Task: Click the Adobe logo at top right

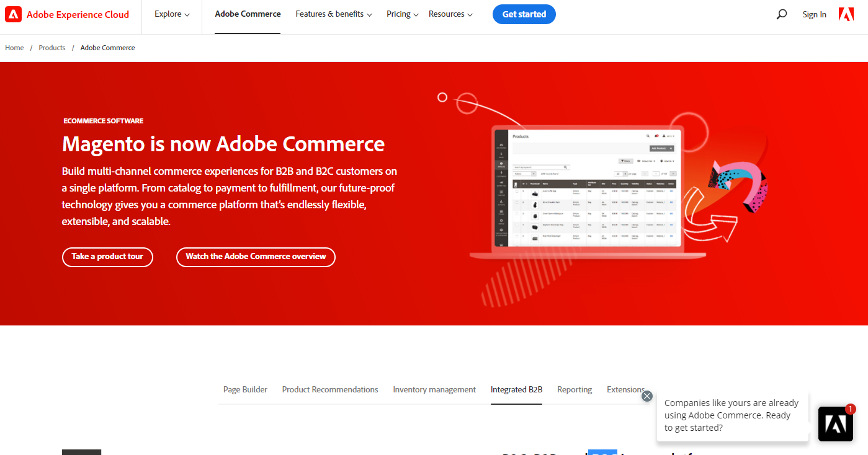Action: coord(846,14)
